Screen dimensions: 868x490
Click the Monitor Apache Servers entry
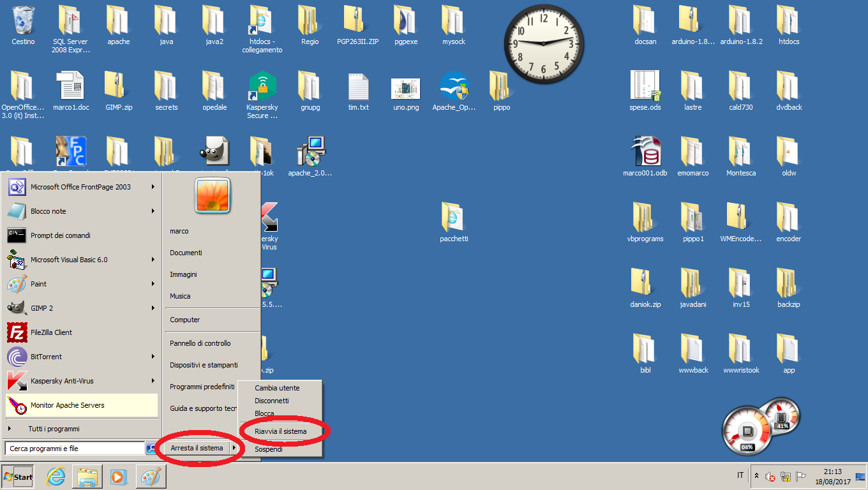click(x=67, y=405)
